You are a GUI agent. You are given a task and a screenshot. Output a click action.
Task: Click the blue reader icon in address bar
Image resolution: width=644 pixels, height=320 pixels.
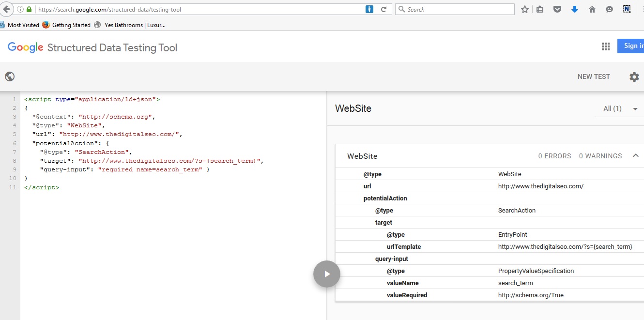pyautogui.click(x=369, y=9)
